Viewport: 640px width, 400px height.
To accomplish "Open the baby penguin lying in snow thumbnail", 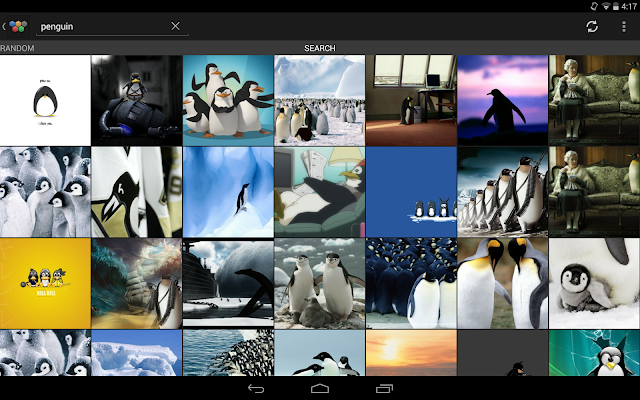I will click(x=594, y=284).
